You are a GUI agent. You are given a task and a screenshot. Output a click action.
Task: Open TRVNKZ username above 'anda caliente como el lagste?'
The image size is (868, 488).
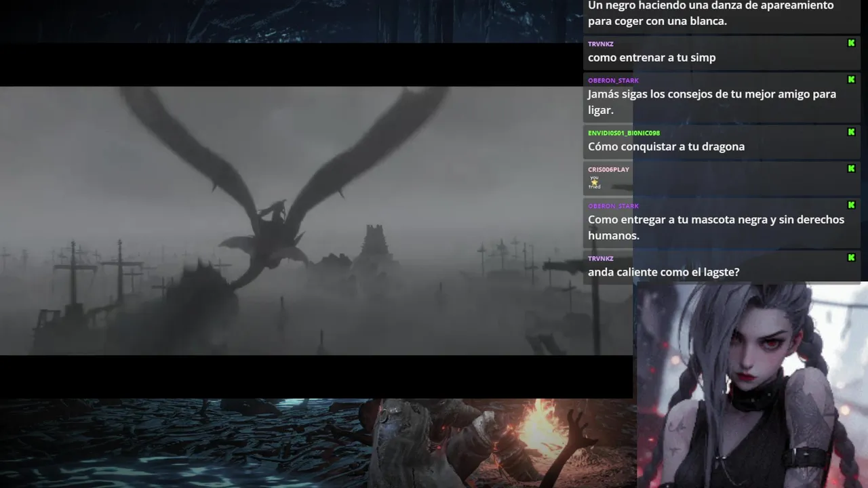[x=601, y=258]
